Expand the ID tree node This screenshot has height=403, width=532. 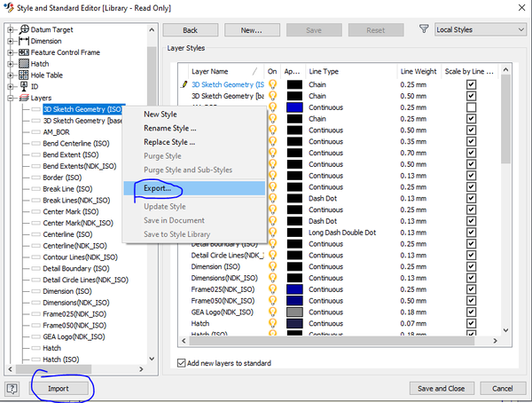pyautogui.click(x=11, y=87)
